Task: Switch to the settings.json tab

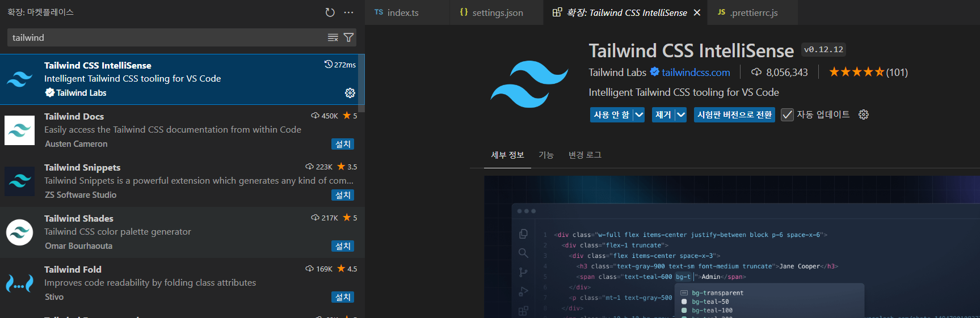Action: pyautogui.click(x=497, y=12)
